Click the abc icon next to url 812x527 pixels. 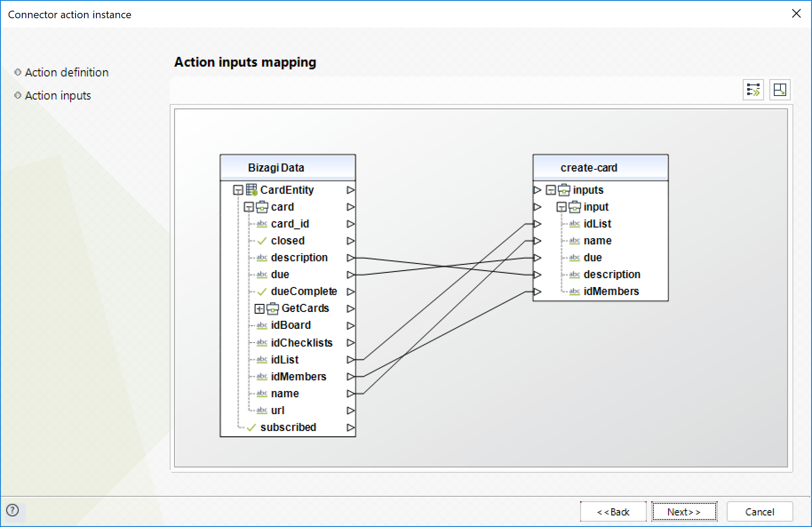[262, 411]
